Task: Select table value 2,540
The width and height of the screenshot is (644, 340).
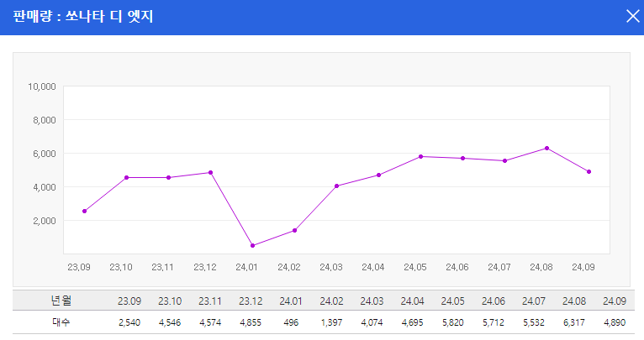Action: [x=129, y=322]
